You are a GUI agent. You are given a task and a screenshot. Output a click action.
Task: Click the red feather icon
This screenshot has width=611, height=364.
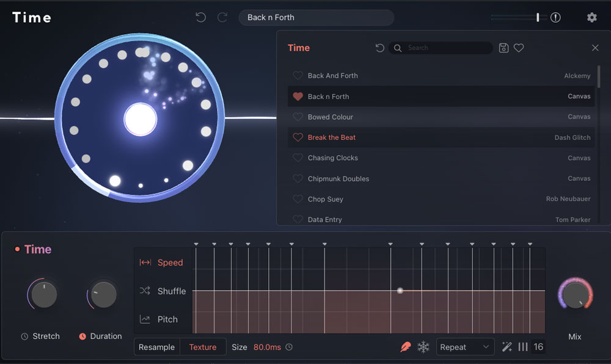pos(405,347)
